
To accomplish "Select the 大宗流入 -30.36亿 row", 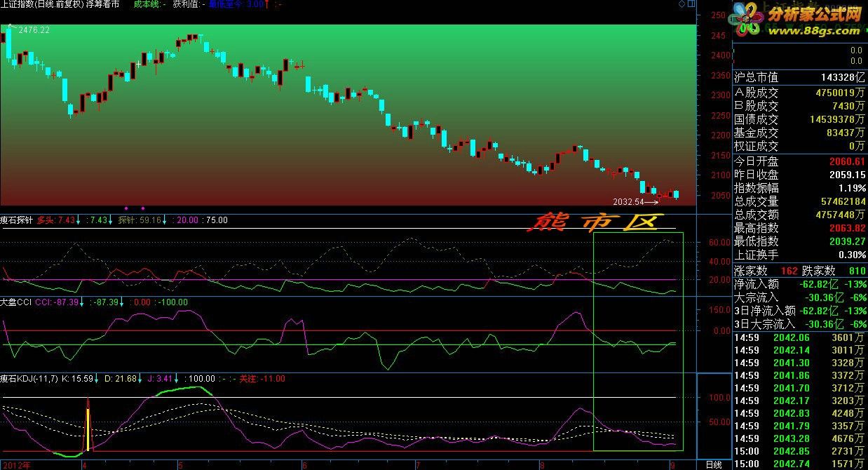I will coord(799,297).
